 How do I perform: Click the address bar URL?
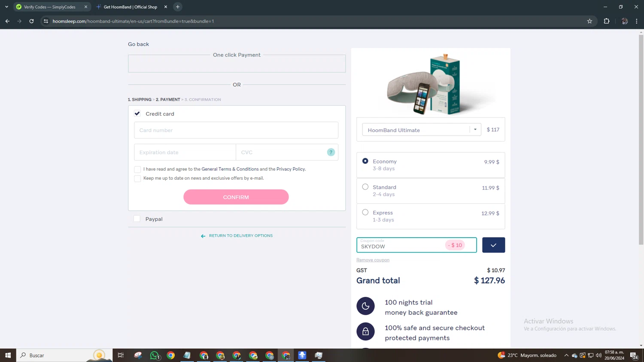[x=133, y=21]
